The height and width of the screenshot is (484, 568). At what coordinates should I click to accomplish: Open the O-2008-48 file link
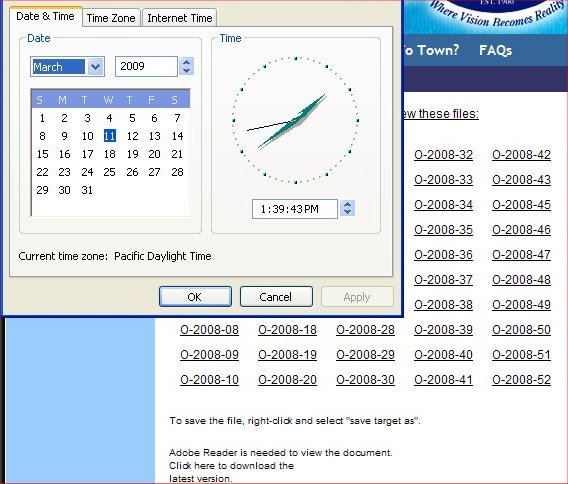(x=521, y=280)
